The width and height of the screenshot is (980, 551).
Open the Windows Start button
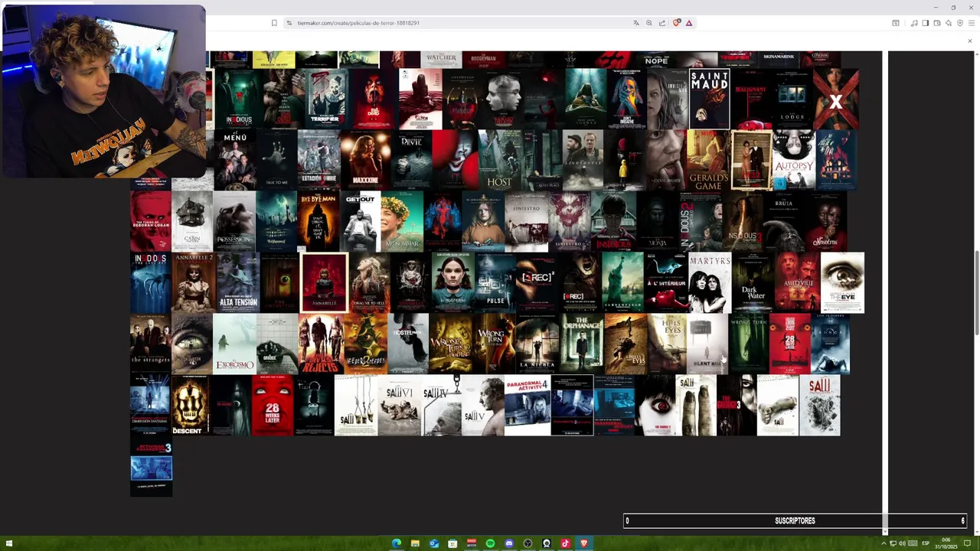(9, 543)
